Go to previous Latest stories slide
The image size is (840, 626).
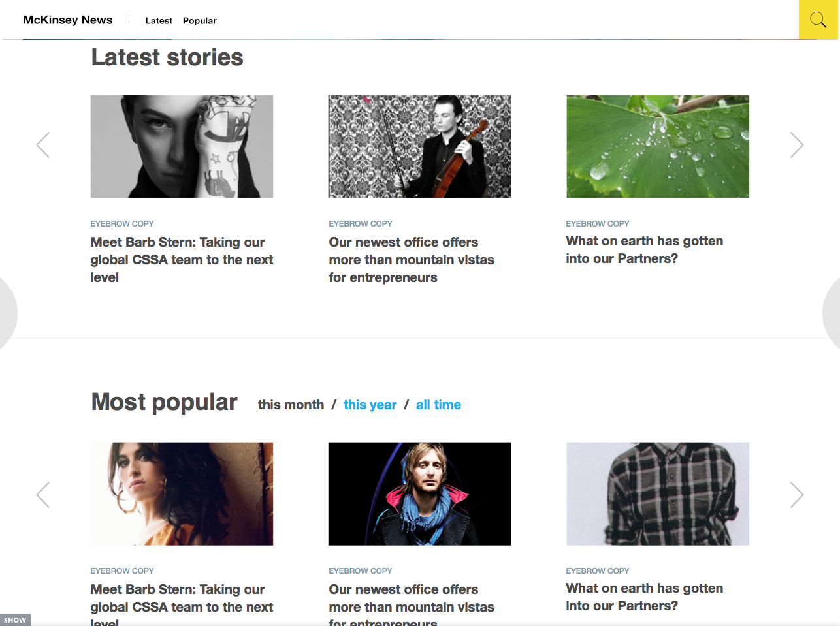pos(43,145)
